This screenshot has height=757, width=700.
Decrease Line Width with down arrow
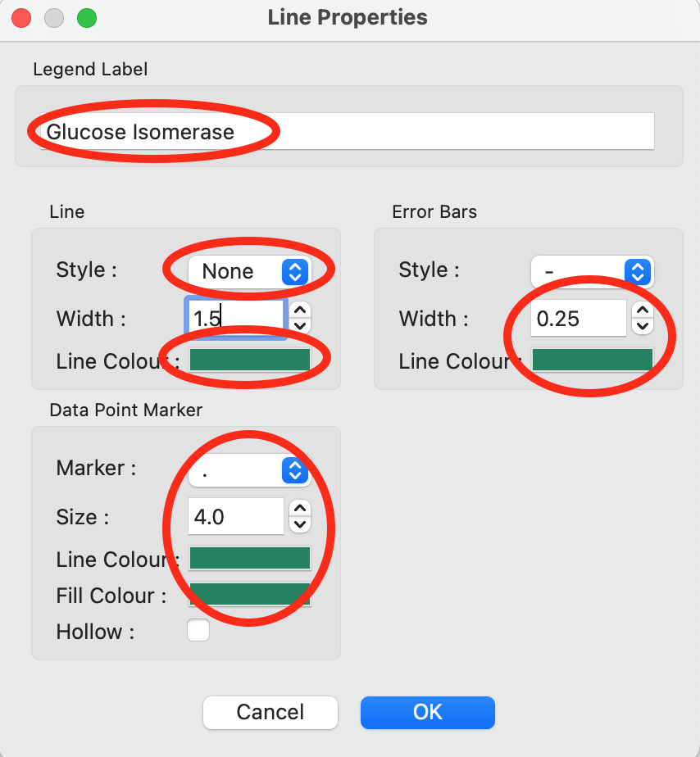point(301,326)
